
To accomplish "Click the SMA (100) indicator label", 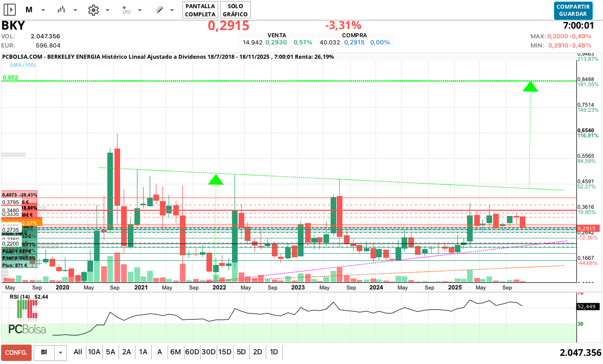I will tap(22, 65).
